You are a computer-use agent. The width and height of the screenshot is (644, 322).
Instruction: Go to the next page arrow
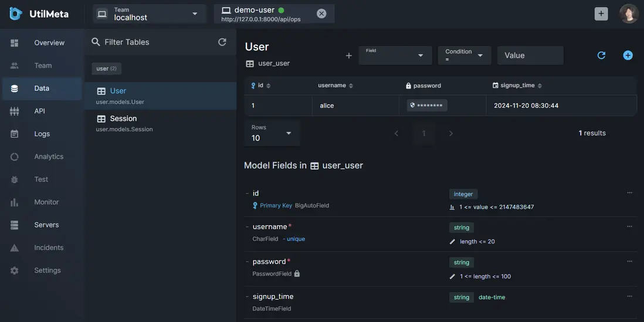(451, 133)
